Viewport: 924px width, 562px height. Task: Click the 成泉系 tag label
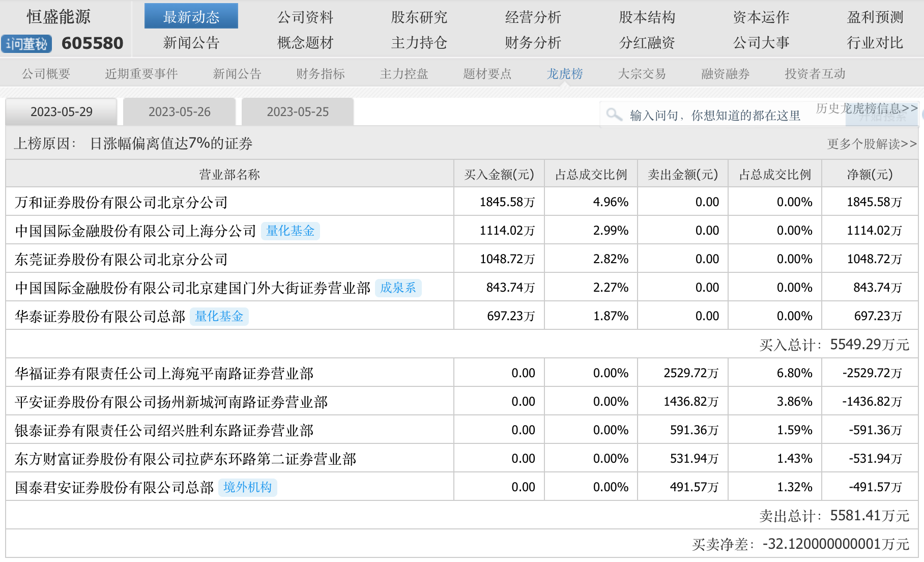point(398,288)
